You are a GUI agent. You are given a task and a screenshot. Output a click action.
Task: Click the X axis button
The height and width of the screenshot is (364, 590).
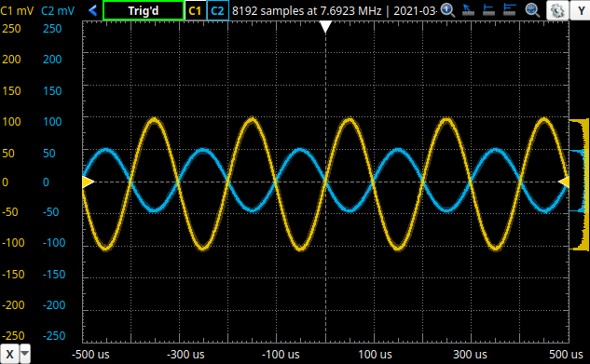coord(9,354)
